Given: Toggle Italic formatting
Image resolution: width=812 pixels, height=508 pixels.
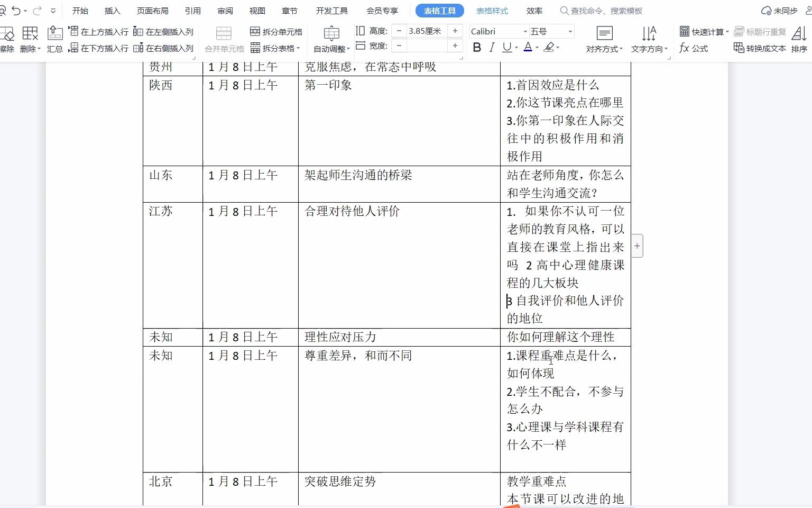Looking at the screenshot, I should (492, 48).
